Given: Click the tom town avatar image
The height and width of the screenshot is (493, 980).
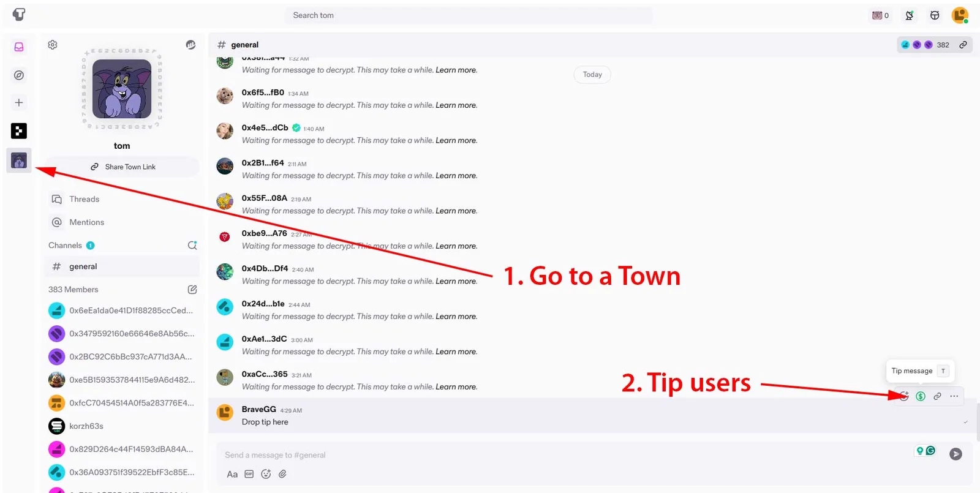Looking at the screenshot, I should (x=122, y=89).
